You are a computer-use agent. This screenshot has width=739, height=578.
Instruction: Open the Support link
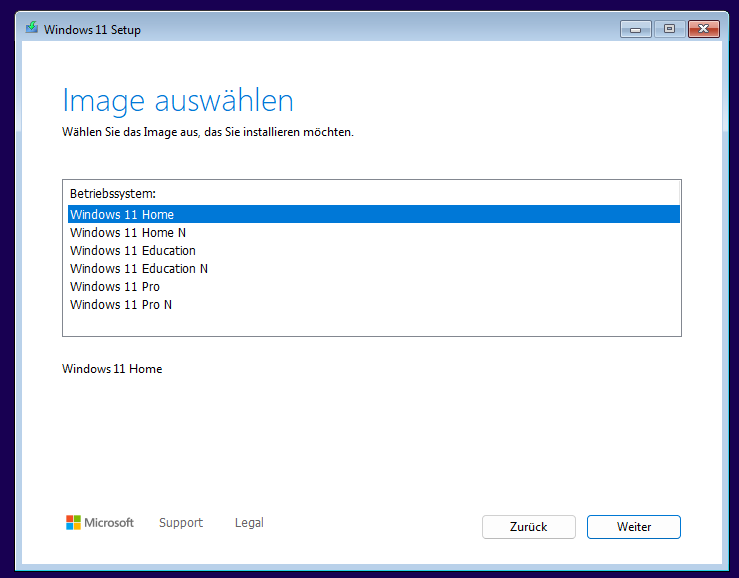point(181,522)
